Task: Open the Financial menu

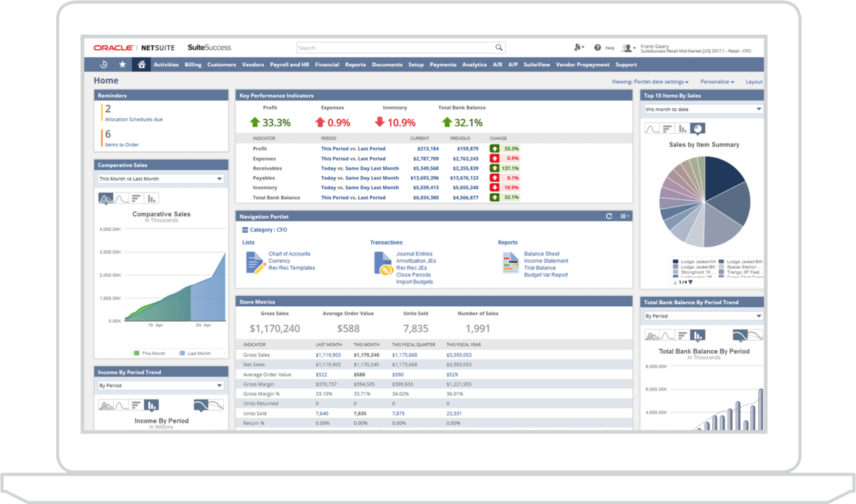Action: tap(327, 64)
